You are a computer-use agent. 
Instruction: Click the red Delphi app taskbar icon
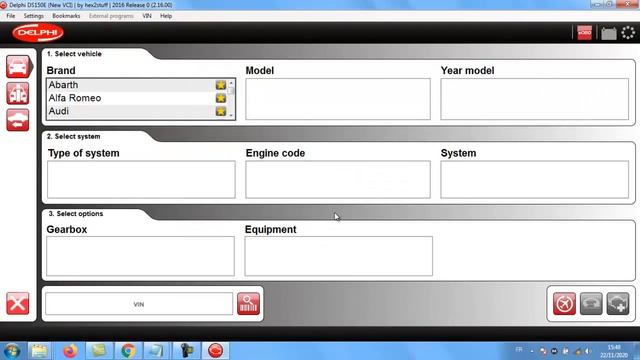(x=216, y=351)
